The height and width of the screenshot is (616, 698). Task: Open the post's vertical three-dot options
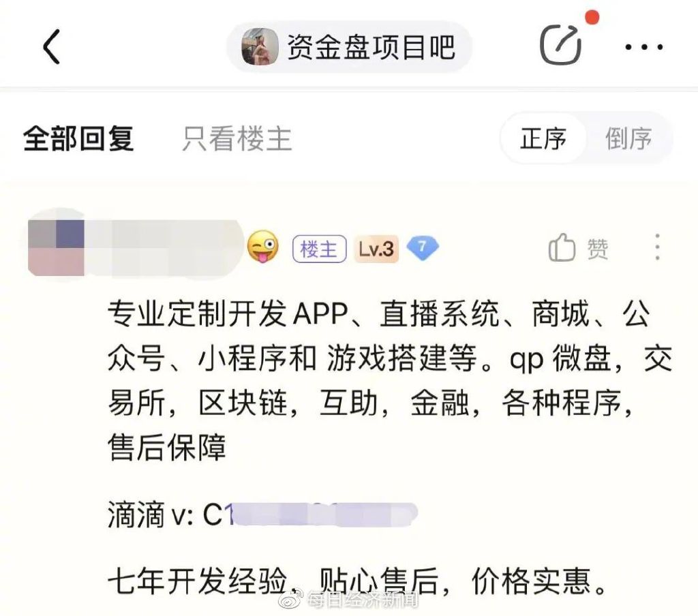658,247
